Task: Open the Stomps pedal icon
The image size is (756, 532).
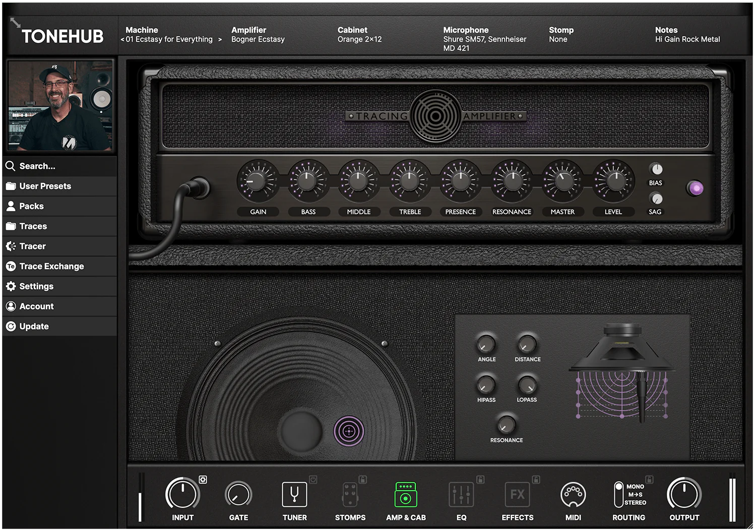Action: pyautogui.click(x=350, y=494)
